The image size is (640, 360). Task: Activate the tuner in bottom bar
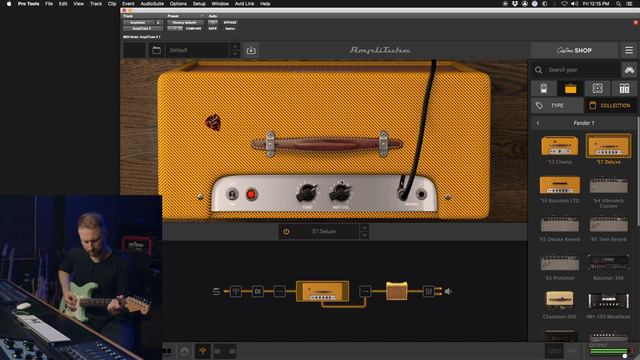point(202,351)
